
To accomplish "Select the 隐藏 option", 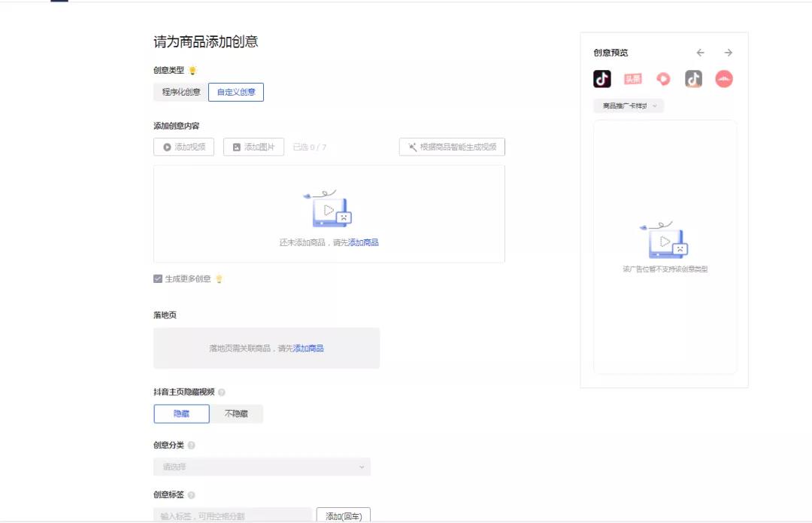I will (181, 414).
